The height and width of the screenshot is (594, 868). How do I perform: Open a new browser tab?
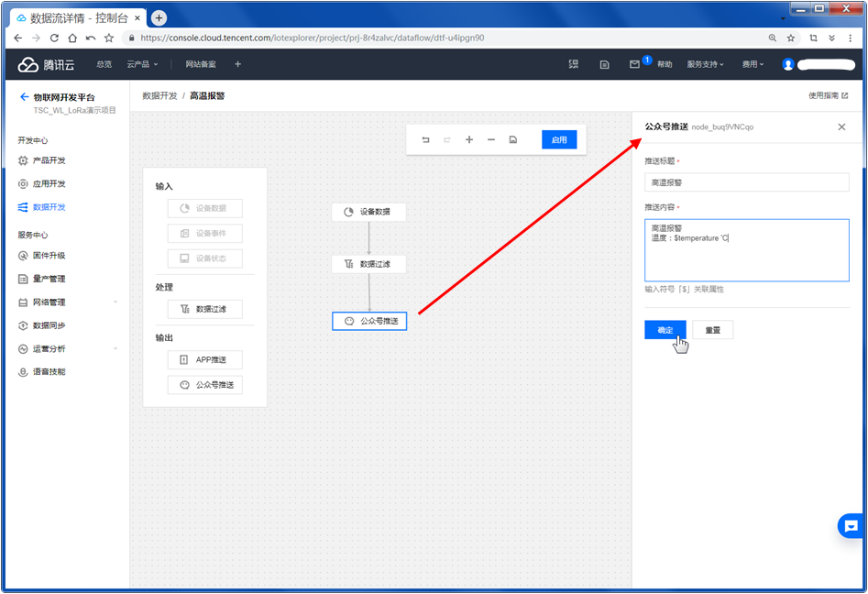click(x=159, y=17)
